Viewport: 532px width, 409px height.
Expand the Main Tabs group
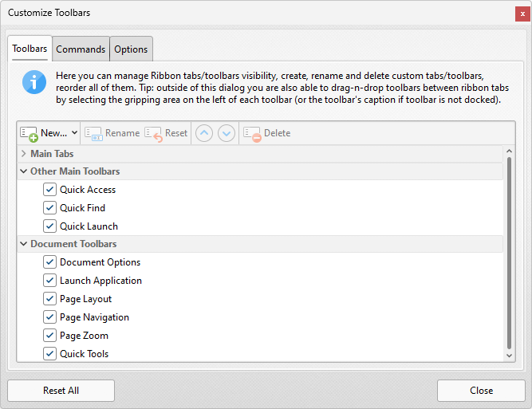pos(23,154)
